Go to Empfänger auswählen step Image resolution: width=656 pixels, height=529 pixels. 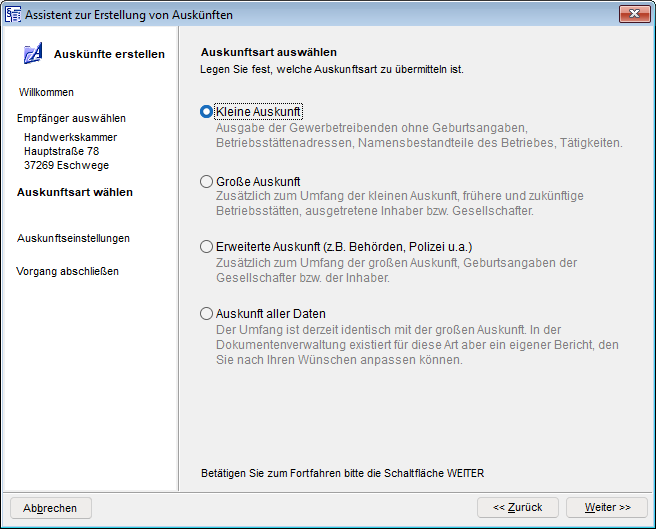coord(71,118)
